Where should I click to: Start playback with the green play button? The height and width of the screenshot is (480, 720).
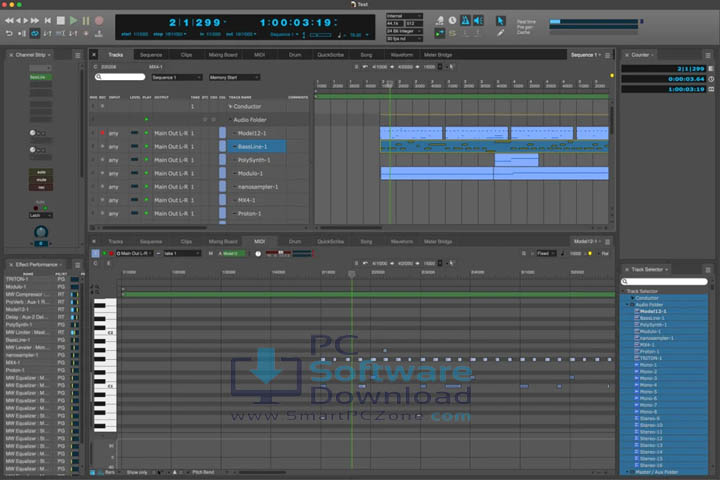[x=73, y=21]
